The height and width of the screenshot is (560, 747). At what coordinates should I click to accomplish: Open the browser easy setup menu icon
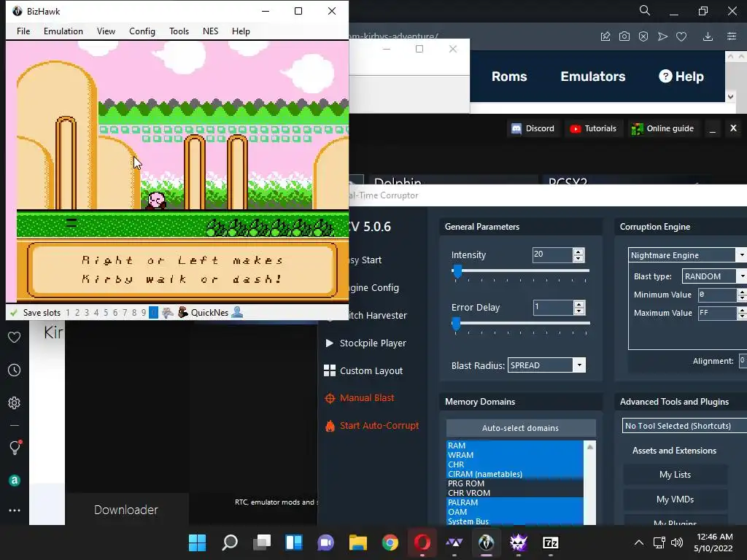[732, 36]
